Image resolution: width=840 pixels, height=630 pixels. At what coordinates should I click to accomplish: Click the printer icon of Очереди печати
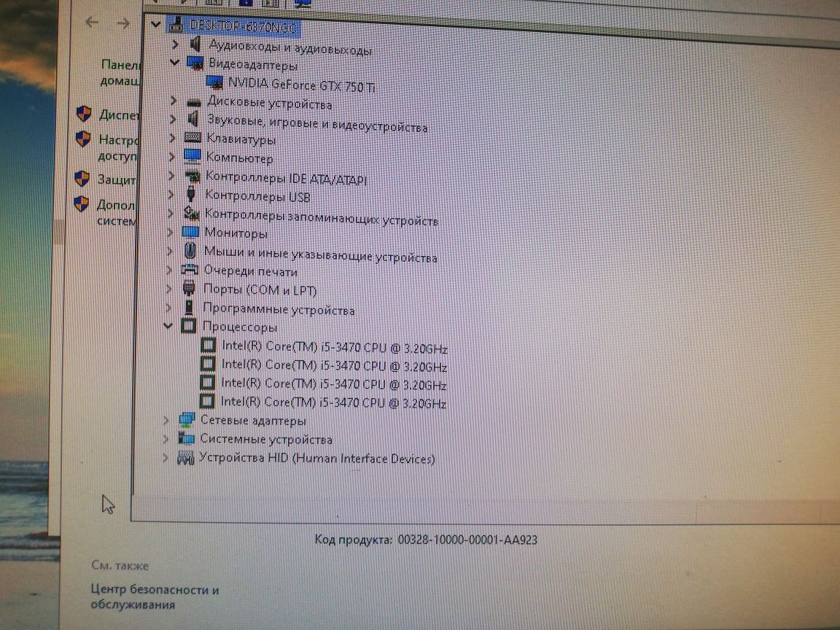pos(190,270)
